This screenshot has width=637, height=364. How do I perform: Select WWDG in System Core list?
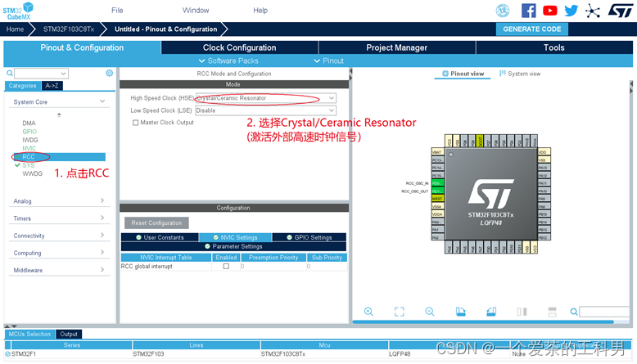click(32, 173)
